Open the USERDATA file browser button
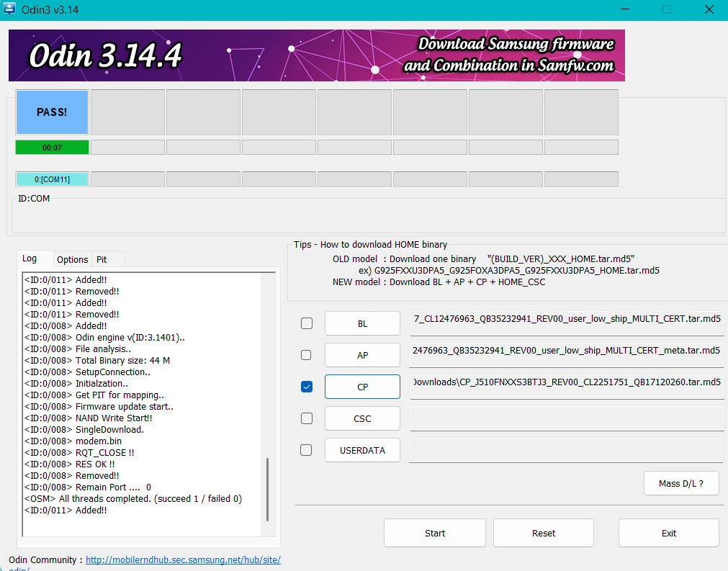This screenshot has width=728, height=571. [x=362, y=450]
